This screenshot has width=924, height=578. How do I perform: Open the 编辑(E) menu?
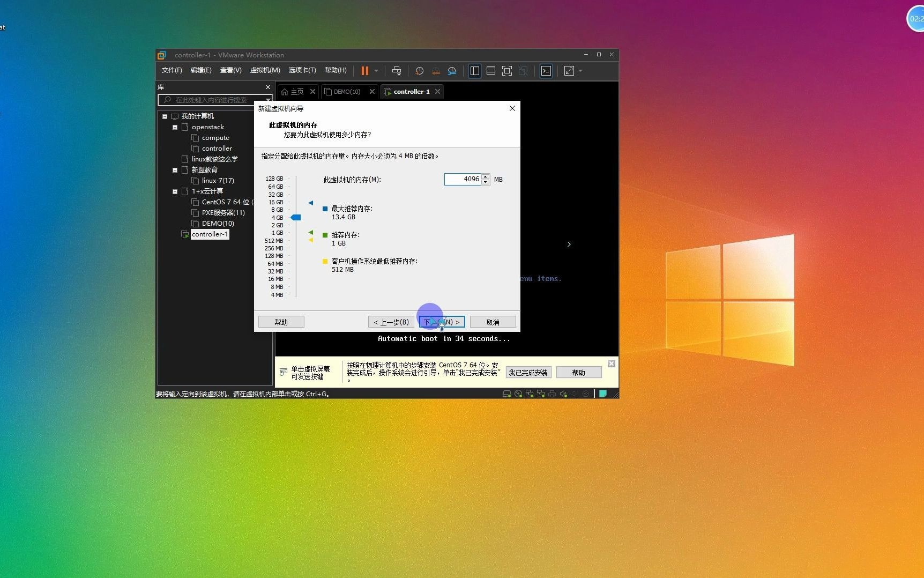tap(201, 70)
